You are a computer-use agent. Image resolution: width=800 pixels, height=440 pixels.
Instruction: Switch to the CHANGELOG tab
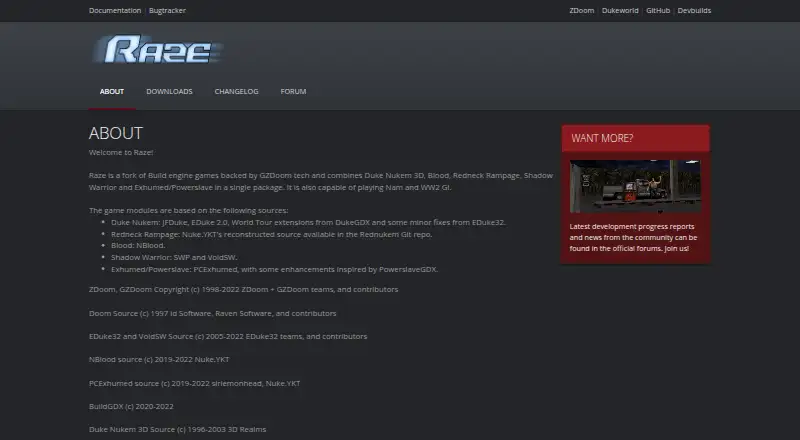[x=236, y=91]
